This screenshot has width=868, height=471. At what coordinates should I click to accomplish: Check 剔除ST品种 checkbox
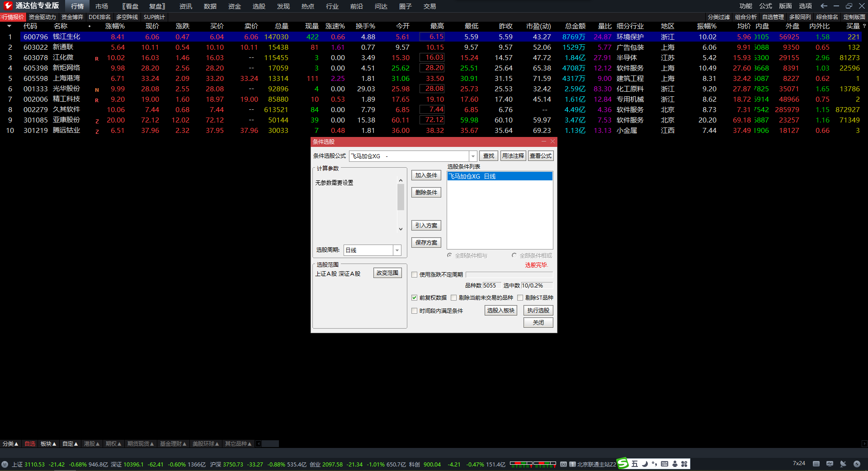[520, 297]
